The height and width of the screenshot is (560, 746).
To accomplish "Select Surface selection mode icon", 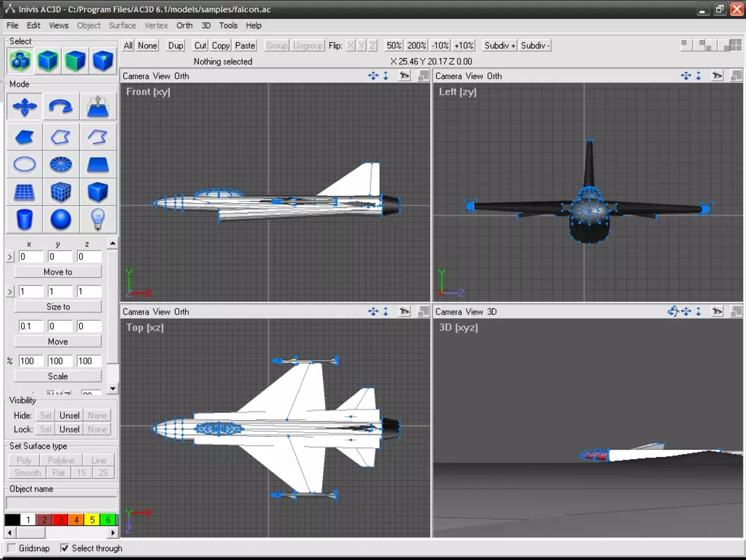I will click(x=75, y=61).
